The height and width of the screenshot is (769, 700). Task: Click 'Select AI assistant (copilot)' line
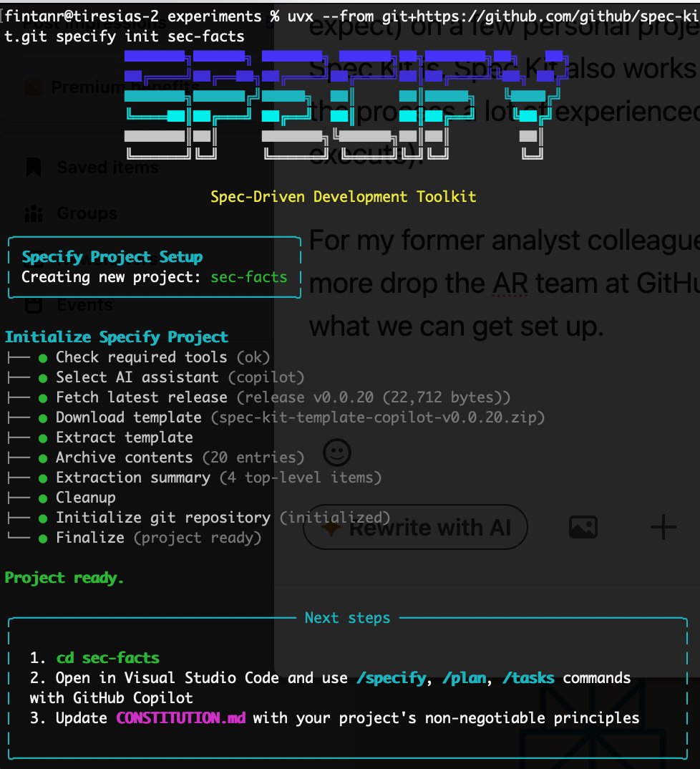180,377
